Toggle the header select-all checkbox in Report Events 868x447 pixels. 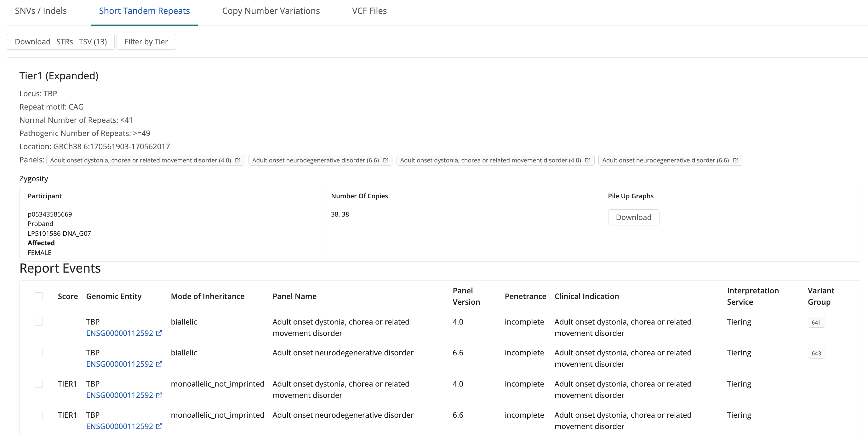(x=39, y=296)
